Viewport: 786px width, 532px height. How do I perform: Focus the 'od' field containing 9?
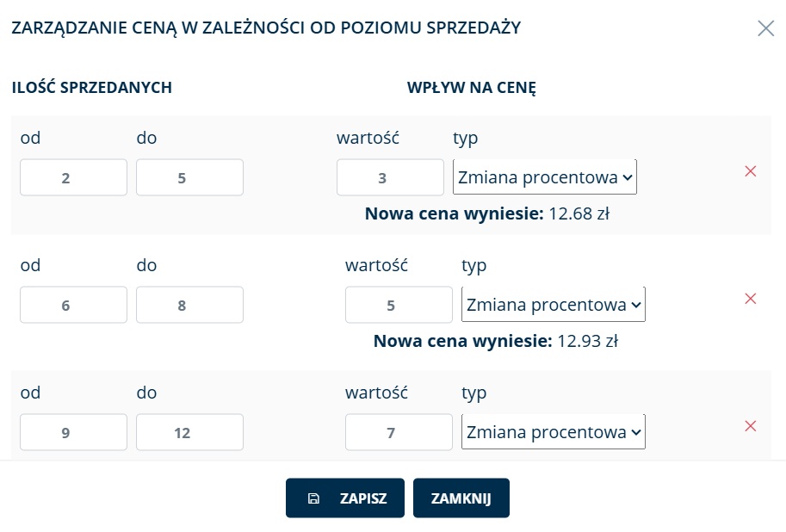74,432
